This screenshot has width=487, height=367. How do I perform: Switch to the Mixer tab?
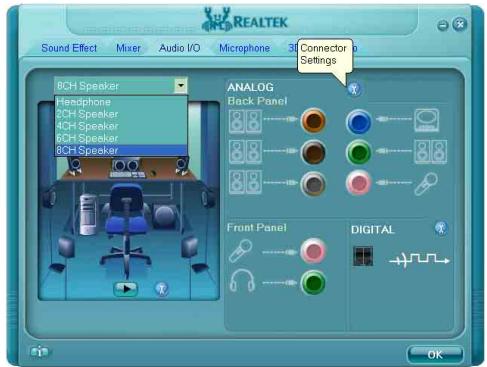click(128, 48)
